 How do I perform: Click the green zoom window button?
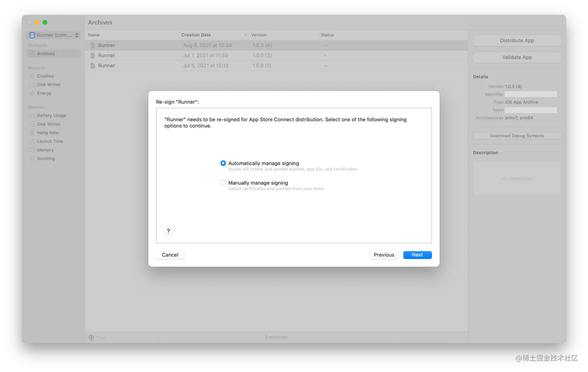pyautogui.click(x=45, y=23)
